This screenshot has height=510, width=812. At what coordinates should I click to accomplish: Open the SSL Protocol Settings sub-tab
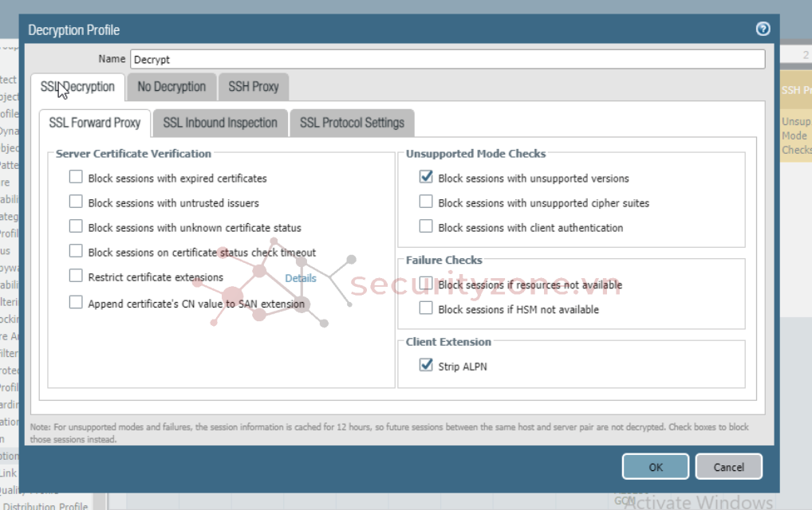coord(352,123)
